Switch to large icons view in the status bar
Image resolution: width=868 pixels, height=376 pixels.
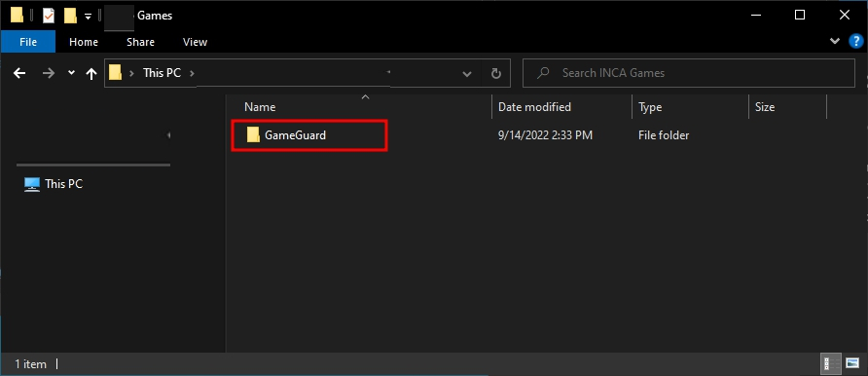[852, 363]
